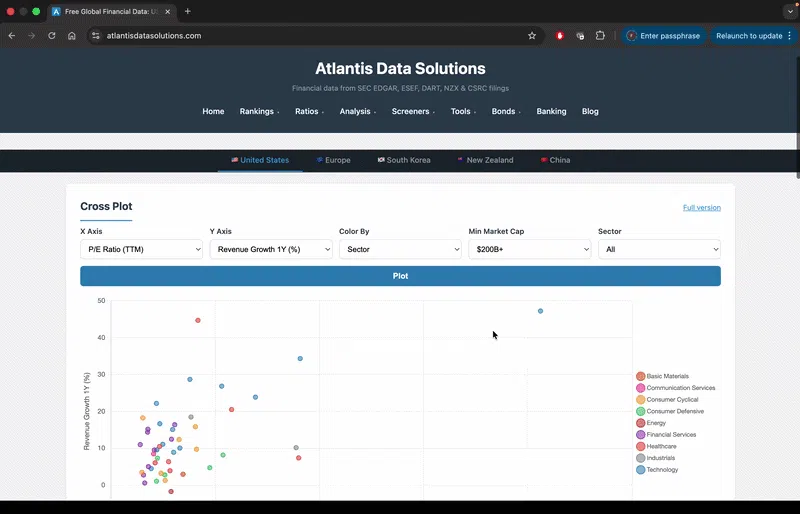Click the Healthcare data point near 45% growth
This screenshot has width=800, height=514.
198,321
